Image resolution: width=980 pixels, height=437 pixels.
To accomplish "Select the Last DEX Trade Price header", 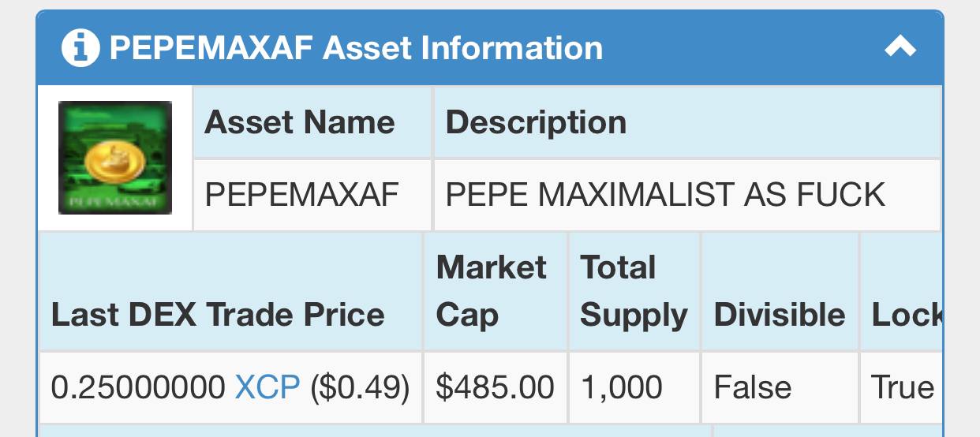I will [218, 315].
